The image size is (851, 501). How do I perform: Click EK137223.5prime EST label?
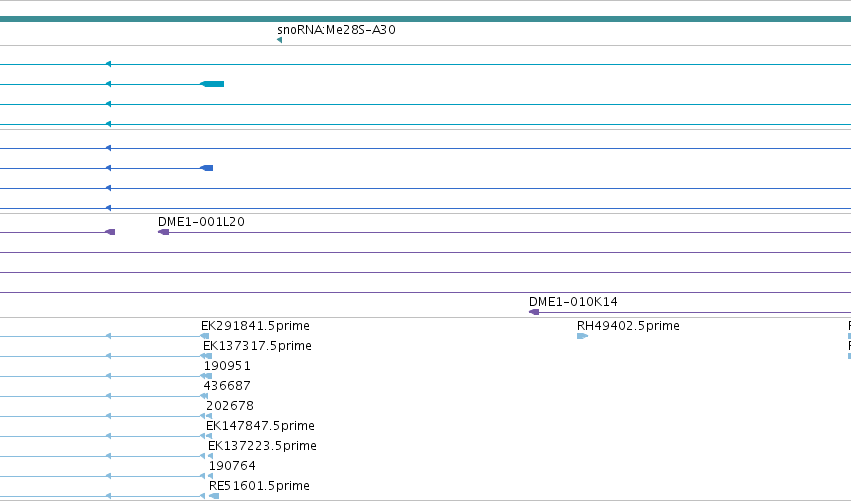click(x=263, y=446)
